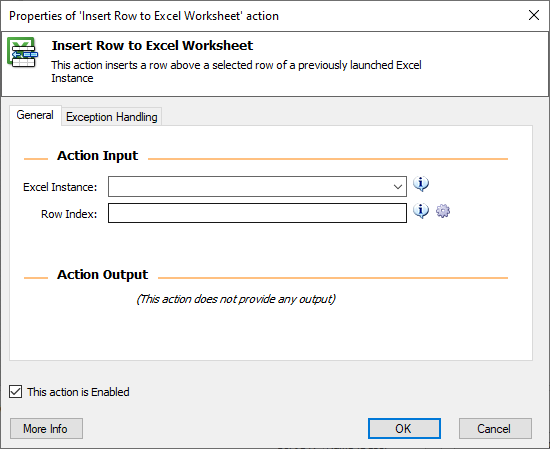Close the action properties dialog with X
The height and width of the screenshot is (449, 550).
[x=534, y=15]
